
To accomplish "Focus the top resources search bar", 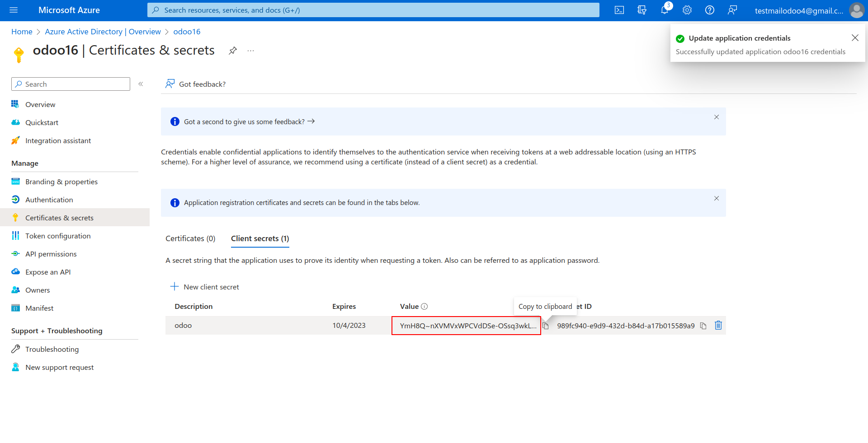I will (373, 10).
